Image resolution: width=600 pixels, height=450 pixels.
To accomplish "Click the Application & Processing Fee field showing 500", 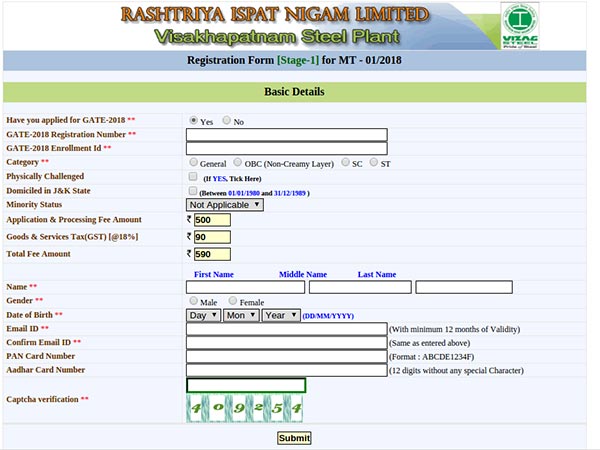I will [212, 220].
